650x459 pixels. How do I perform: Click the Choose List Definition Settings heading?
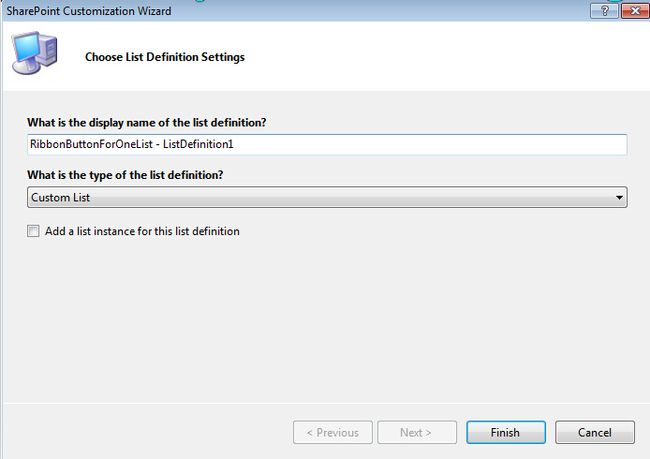(x=165, y=57)
